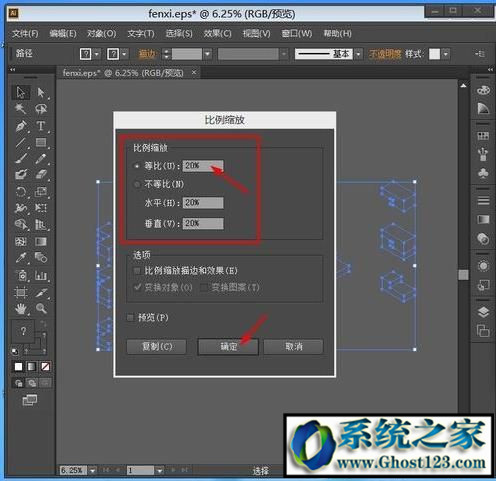
Task: Select the Hand tool
Action: (x=21, y=309)
